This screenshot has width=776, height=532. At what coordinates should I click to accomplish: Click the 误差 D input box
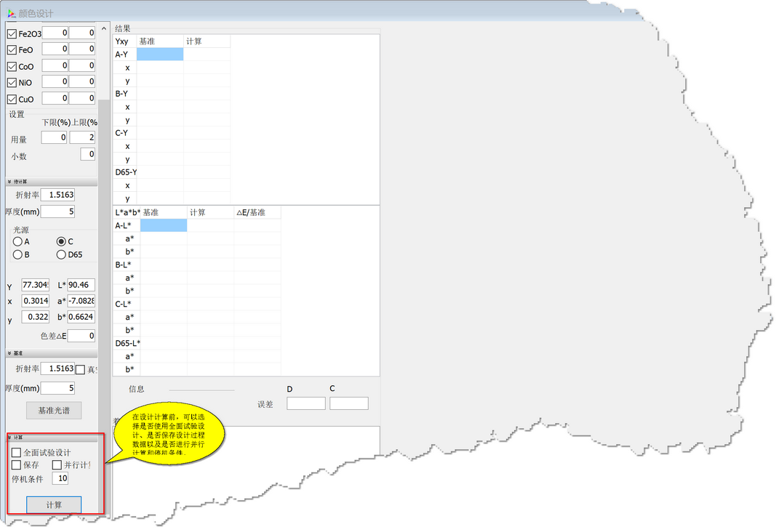coord(305,403)
